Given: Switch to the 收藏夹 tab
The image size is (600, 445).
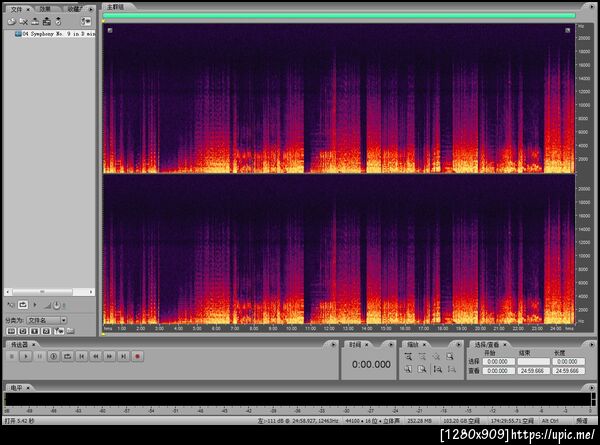Looking at the screenshot, I should (x=74, y=9).
